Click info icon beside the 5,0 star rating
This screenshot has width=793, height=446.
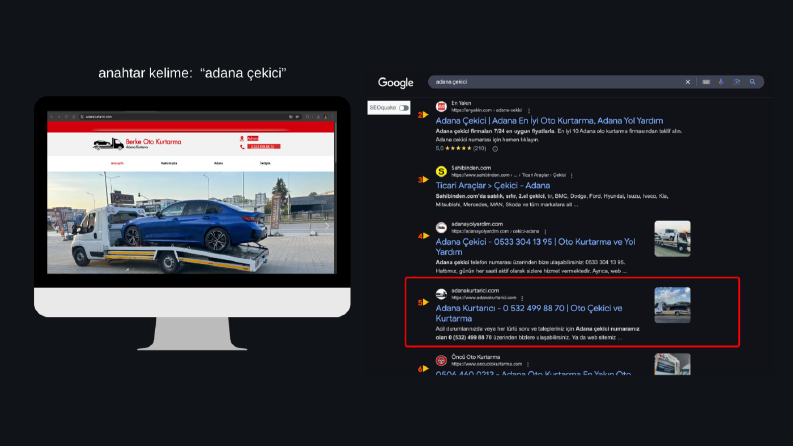tap(495, 149)
